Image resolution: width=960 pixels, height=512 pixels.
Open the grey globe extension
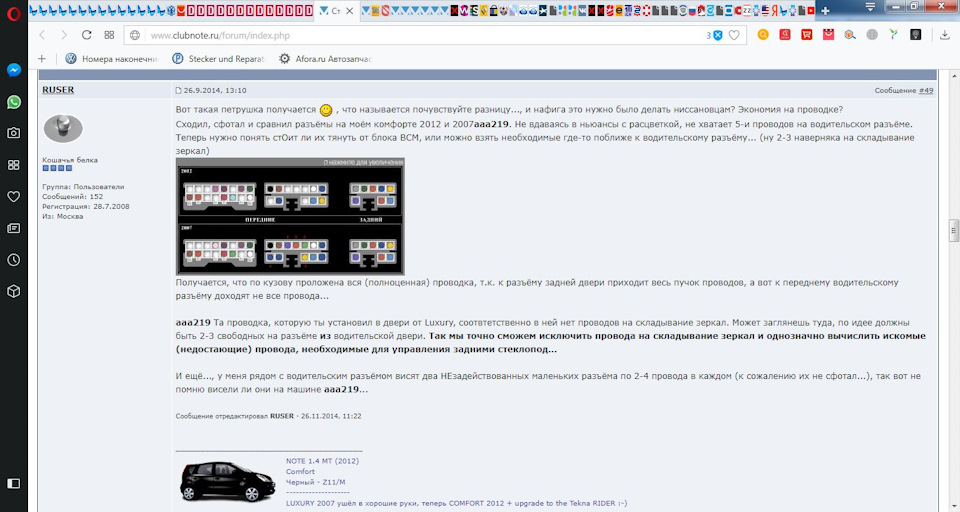pyautogui.click(x=872, y=35)
